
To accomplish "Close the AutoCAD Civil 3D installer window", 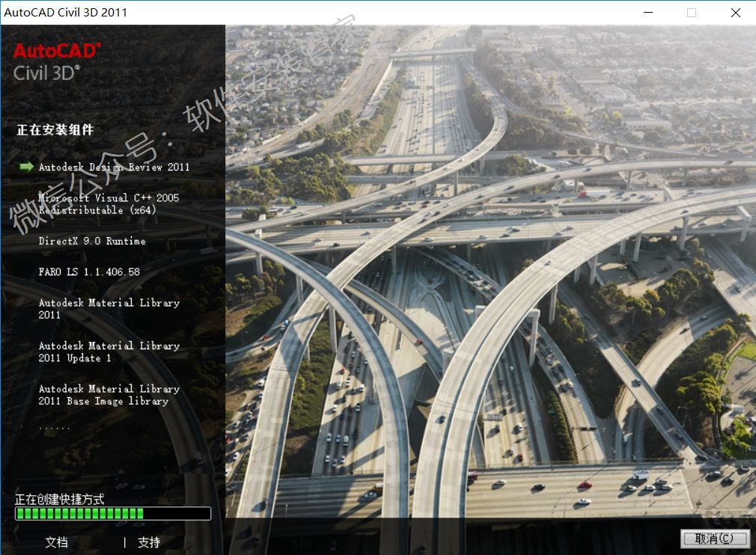I will click(735, 13).
